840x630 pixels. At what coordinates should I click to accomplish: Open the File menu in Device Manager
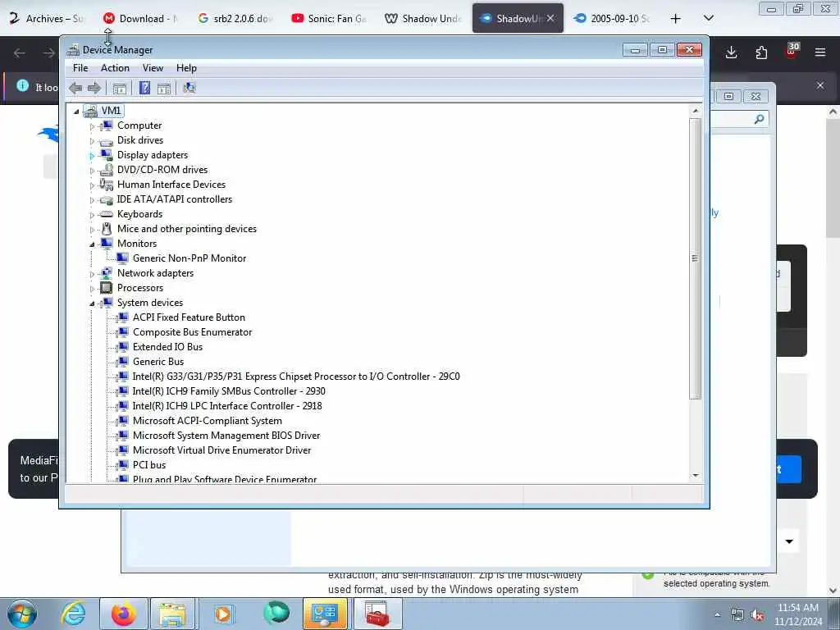coord(80,68)
